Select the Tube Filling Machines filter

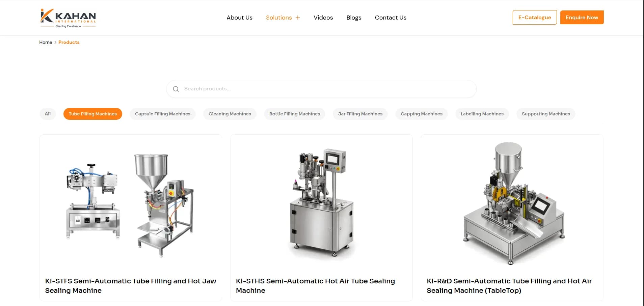pyautogui.click(x=93, y=114)
